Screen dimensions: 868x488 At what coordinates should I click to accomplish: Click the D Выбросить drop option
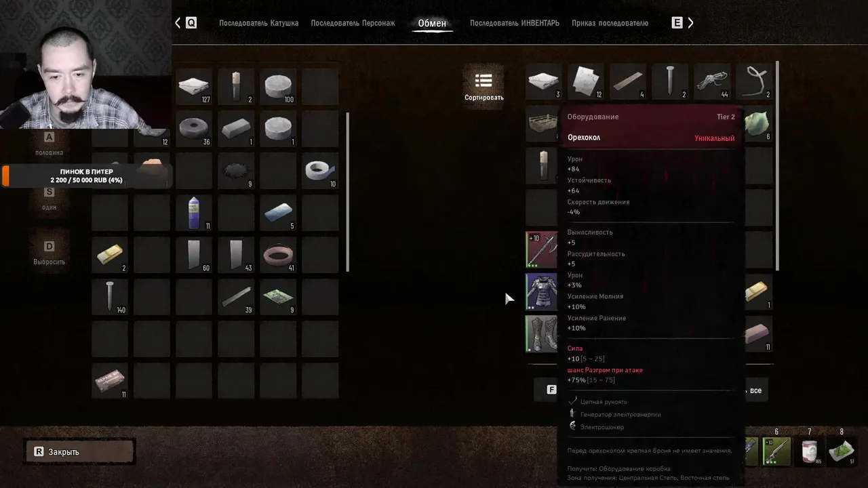[50, 253]
